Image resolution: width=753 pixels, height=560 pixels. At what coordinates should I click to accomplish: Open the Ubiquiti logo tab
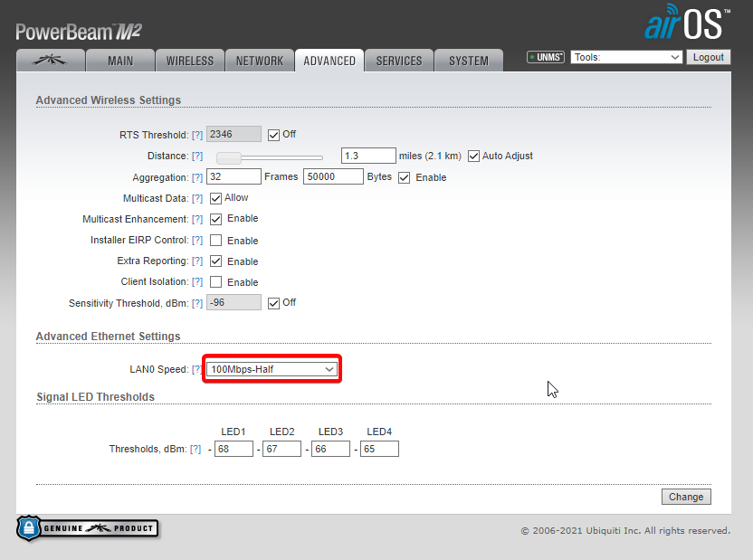(51, 61)
